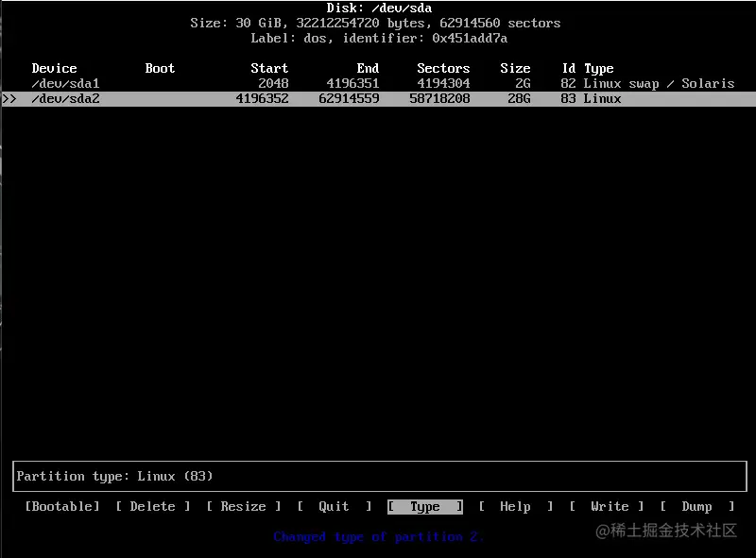756x558 pixels.
Task: Choose Quit in the bottom menu
Action: click(x=335, y=506)
